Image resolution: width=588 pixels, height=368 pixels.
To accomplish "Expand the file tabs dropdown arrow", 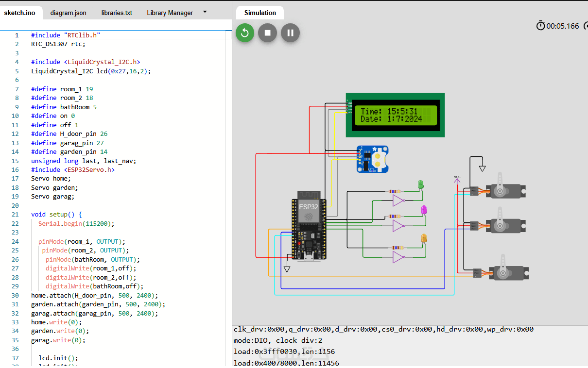I will [205, 12].
